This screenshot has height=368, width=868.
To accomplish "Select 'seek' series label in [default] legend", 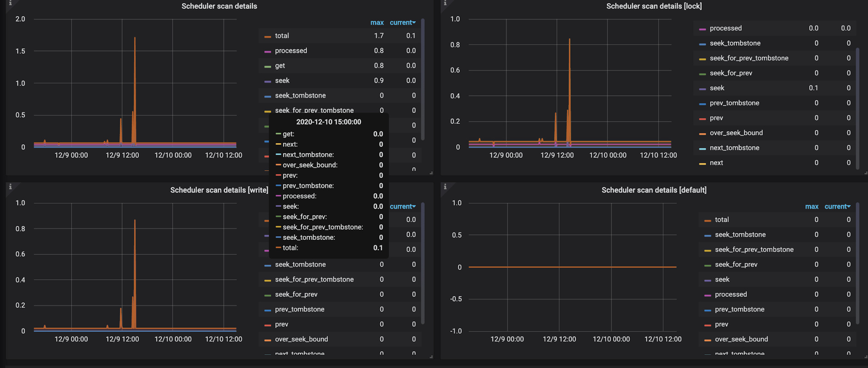I will (722, 279).
